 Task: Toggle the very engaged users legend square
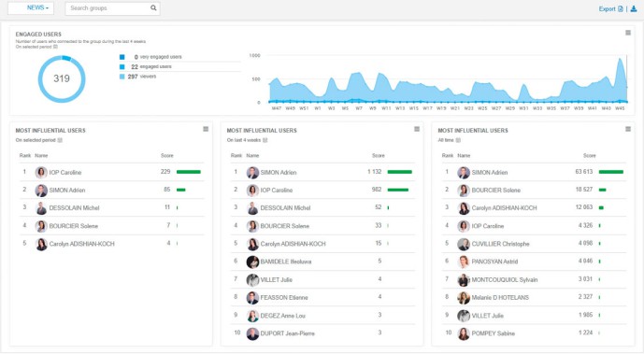(x=122, y=57)
